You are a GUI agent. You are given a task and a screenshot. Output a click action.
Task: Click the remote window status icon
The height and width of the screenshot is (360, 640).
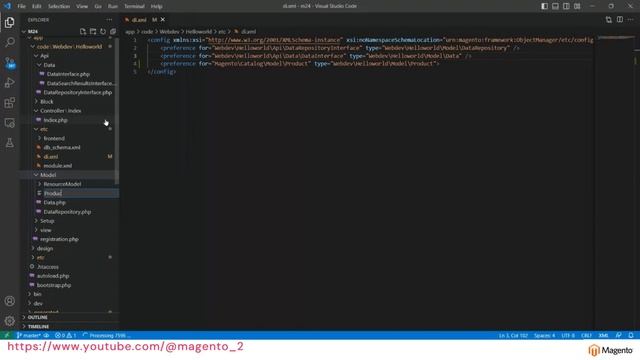[7, 335]
